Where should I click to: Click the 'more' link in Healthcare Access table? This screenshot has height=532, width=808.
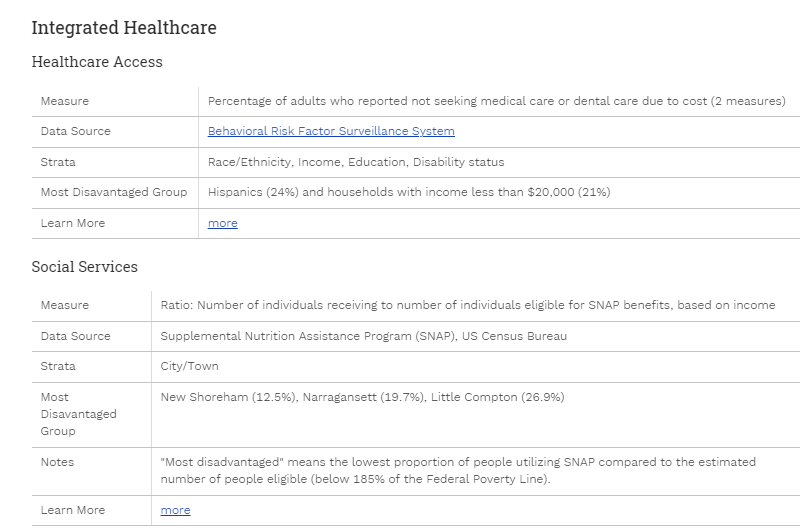click(223, 223)
